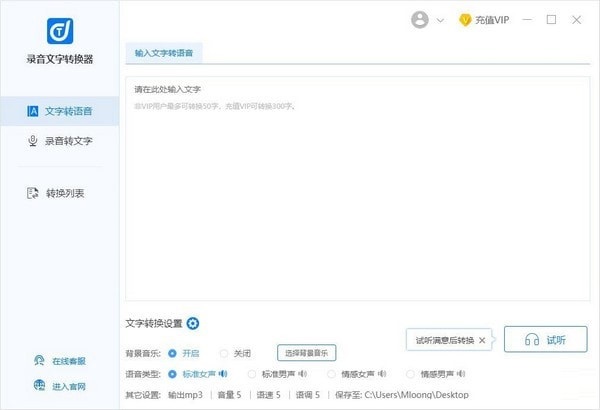
Task: Open the 充值VIP recharge link
Action: pyautogui.click(x=492, y=20)
